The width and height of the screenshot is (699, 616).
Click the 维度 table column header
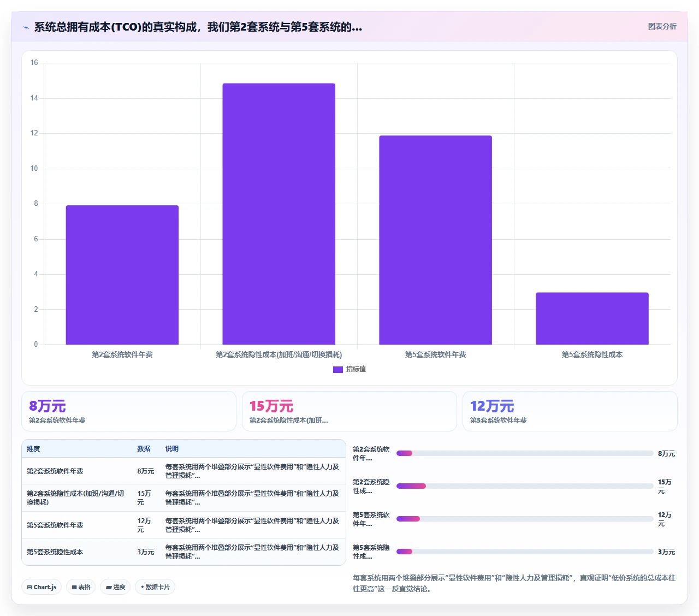click(x=33, y=449)
